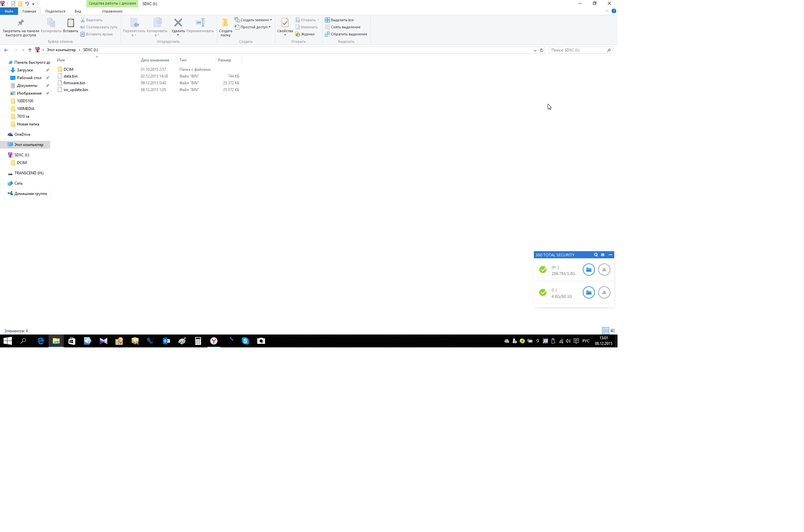
Task: Eject drive I: in 360 Total Security
Action: tap(604, 292)
